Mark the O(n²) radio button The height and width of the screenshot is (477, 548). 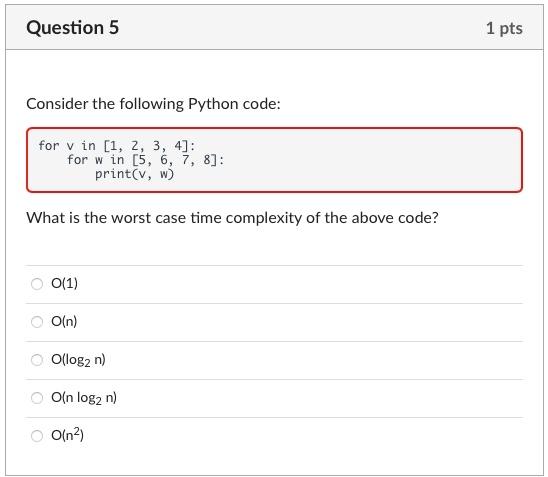(x=37, y=436)
